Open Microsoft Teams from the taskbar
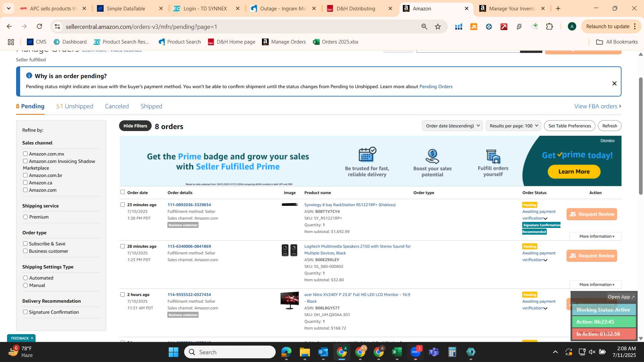644x362 pixels. click(434, 352)
